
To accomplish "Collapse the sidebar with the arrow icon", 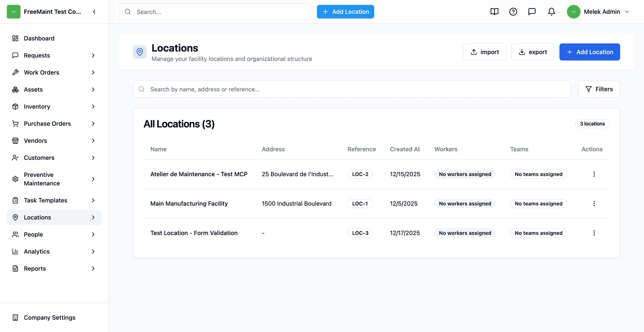I will coord(94,12).
